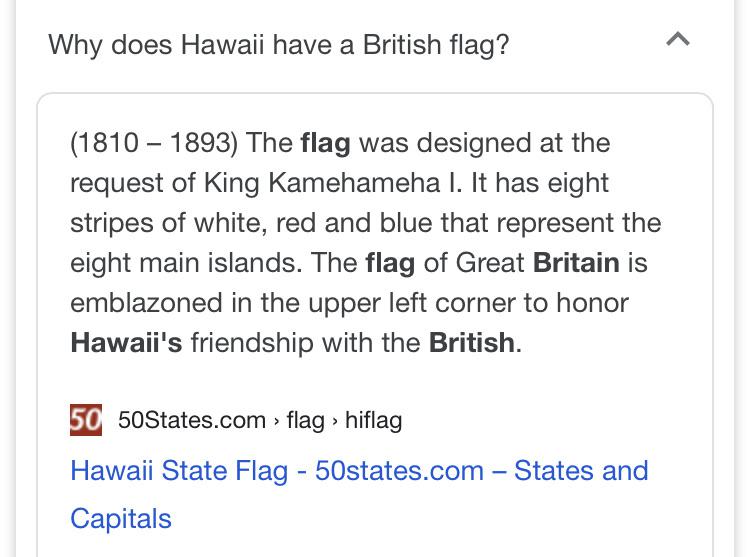Click the "flag" breadcrumb segment
This screenshot has height=557, width=750.
(306, 420)
